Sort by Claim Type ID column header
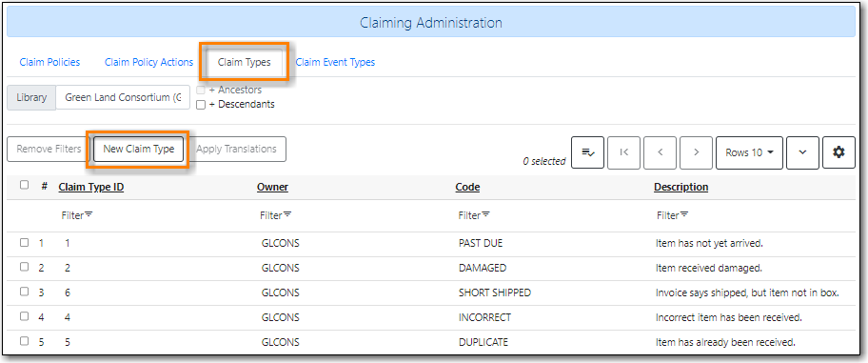This screenshot has height=363, width=868. pos(91,188)
